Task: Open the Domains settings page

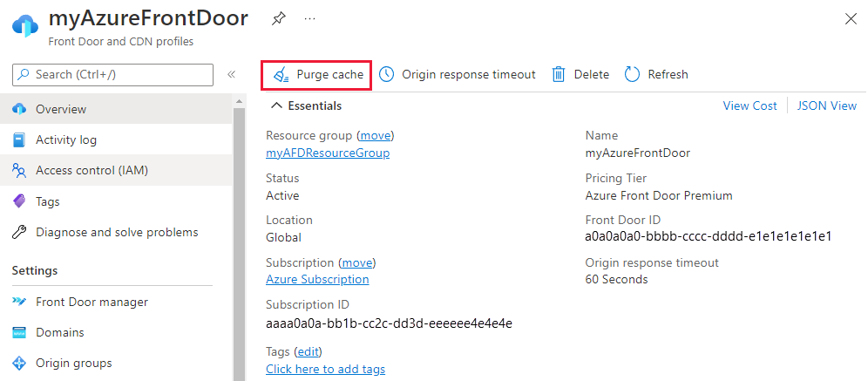Action: [x=59, y=332]
